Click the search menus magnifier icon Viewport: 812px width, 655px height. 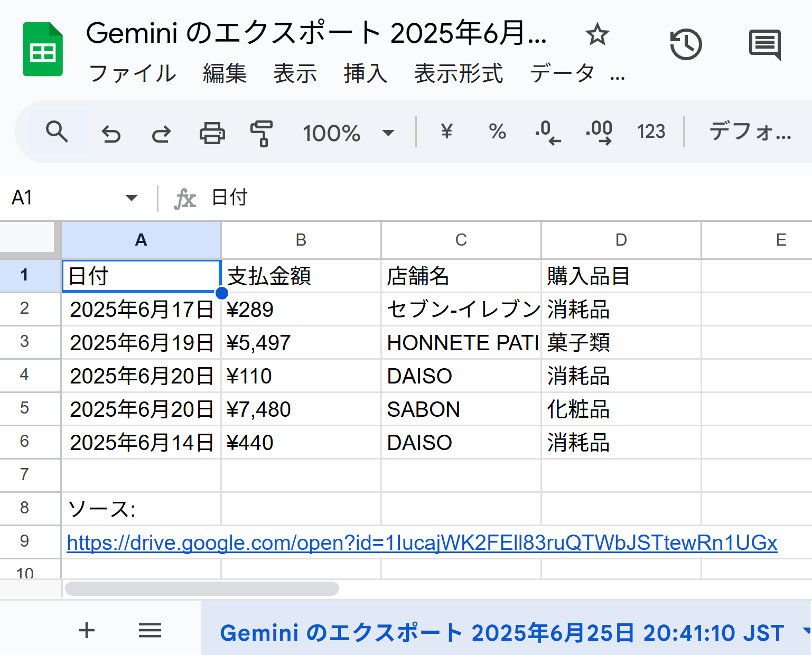[57, 132]
